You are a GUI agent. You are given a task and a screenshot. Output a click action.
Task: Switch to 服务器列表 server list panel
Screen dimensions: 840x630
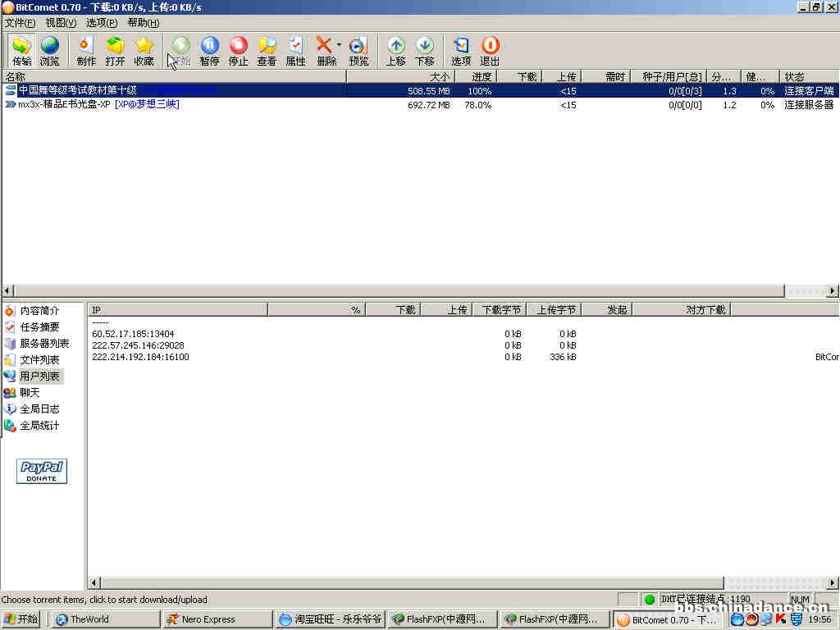(x=44, y=344)
